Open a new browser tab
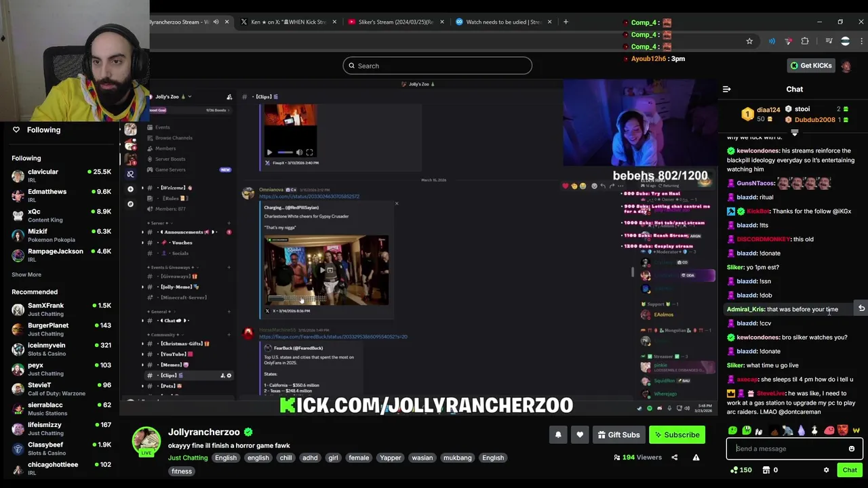This screenshot has height=488, width=868. (566, 22)
